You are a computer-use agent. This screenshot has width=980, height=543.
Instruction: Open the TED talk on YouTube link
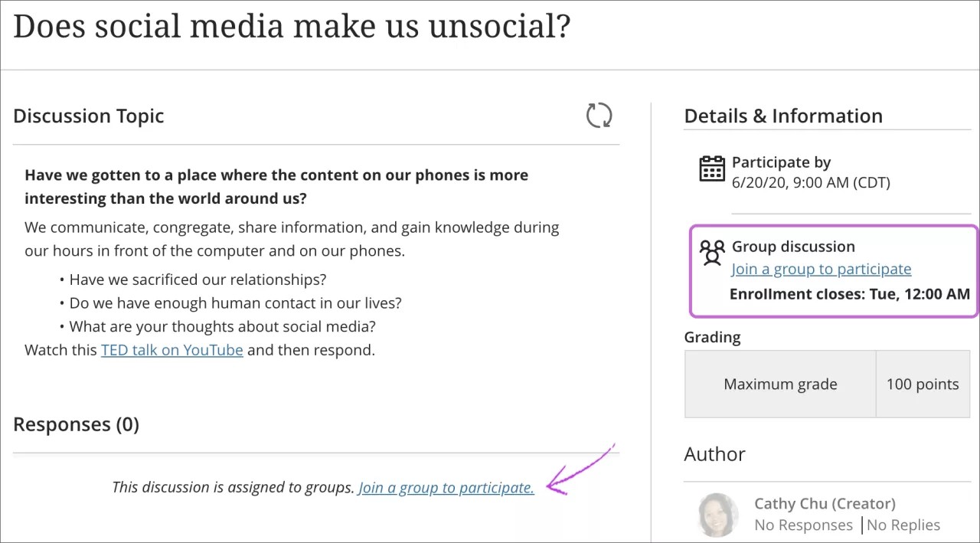point(171,350)
